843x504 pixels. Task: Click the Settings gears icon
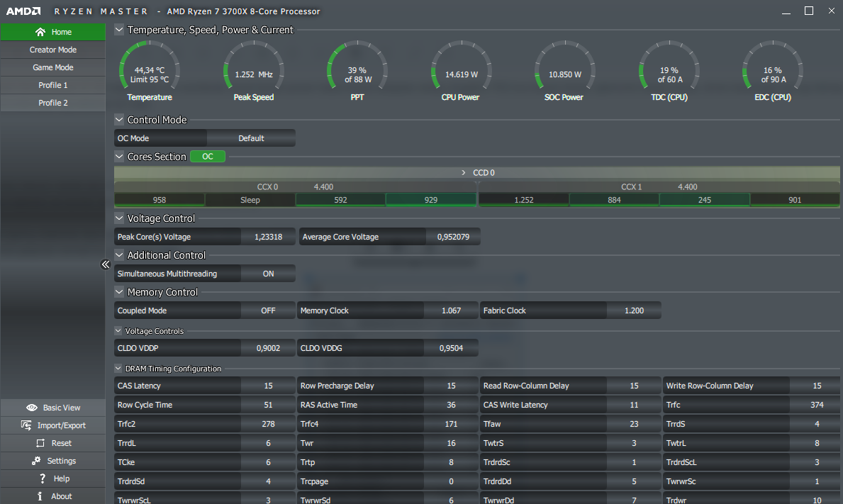click(36, 461)
